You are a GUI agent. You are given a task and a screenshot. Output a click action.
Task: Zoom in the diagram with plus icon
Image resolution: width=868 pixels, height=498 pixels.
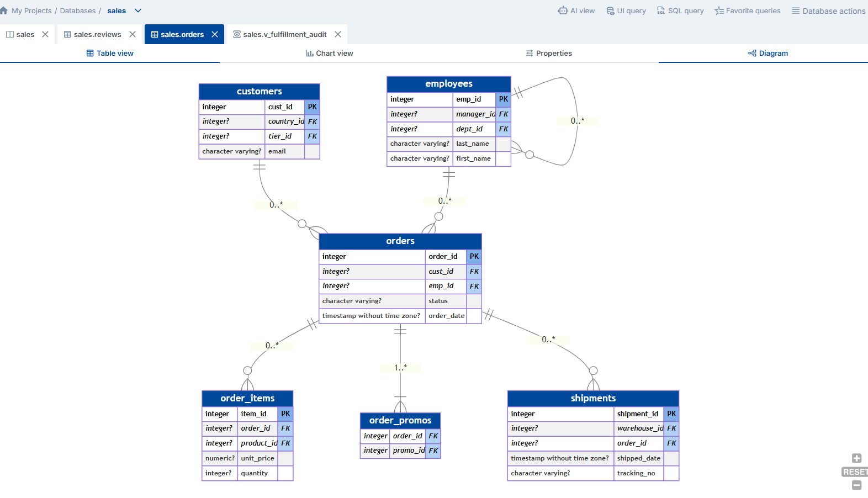[x=856, y=458]
